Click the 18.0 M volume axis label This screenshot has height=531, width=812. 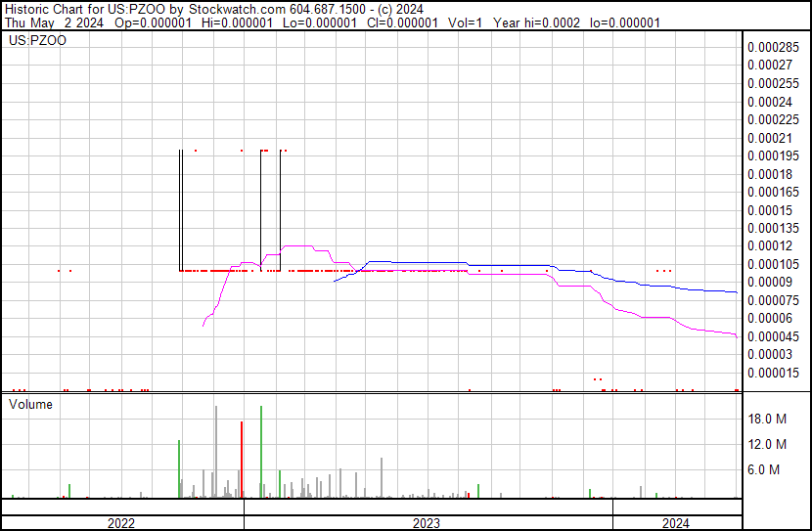point(767,419)
